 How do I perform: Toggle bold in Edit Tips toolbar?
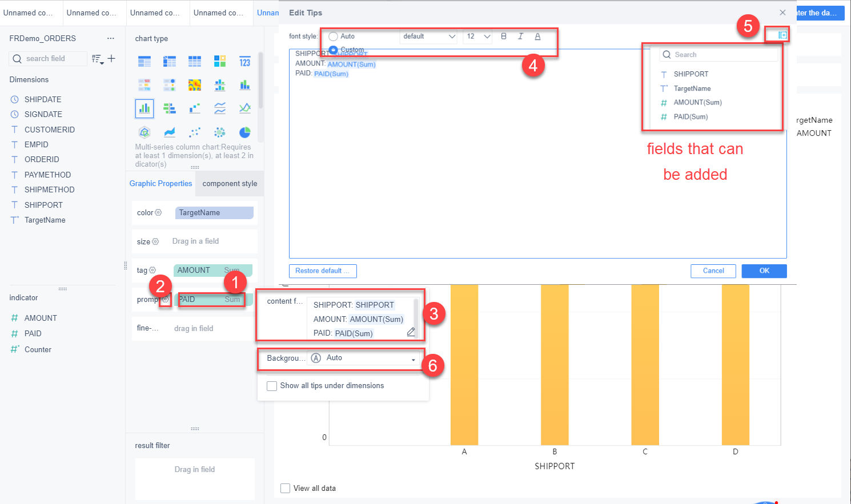pyautogui.click(x=503, y=36)
